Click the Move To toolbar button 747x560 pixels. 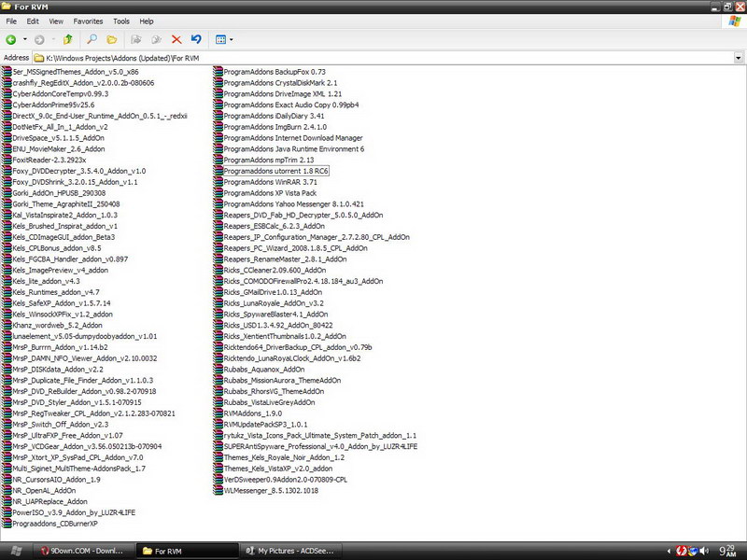click(x=136, y=39)
